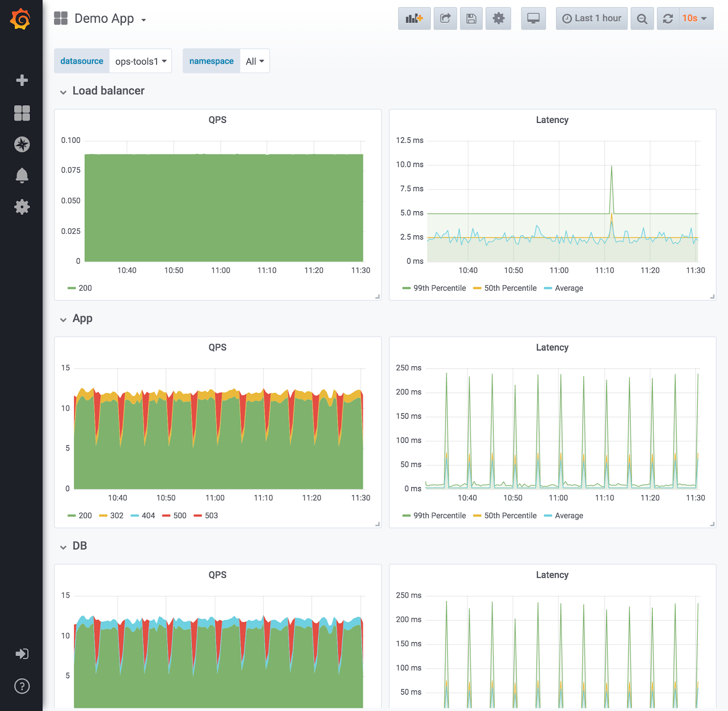Save the dashboard with the floppy icon
This screenshot has width=728, height=711.
[x=471, y=19]
